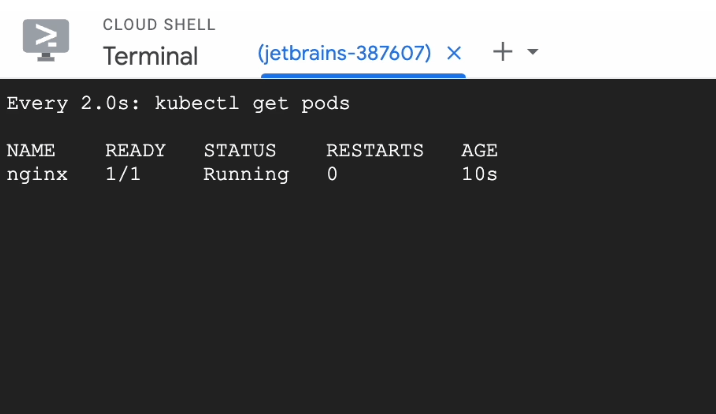Viewport: 716px width, 414px height.
Task: Click the AGE column header
Action: [479, 151]
